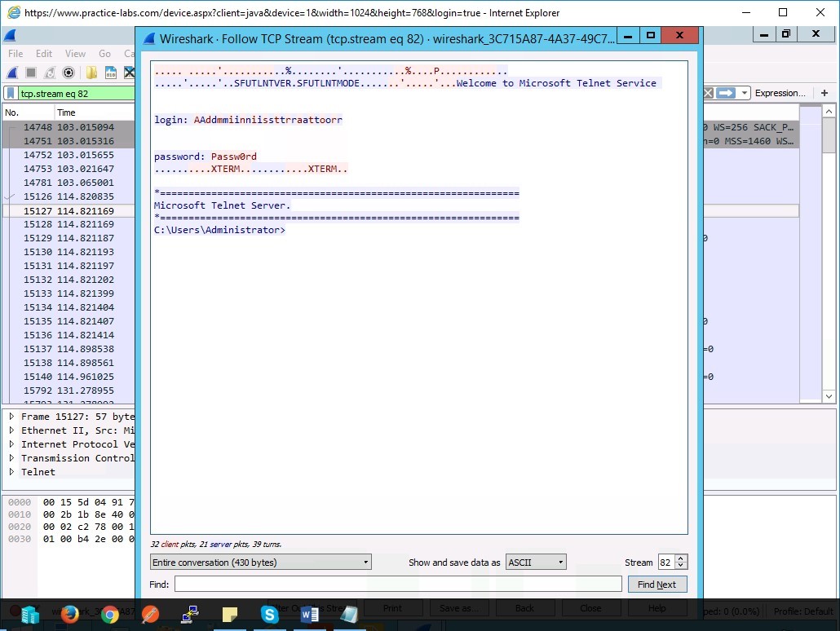This screenshot has width=840, height=631.
Task: Click the tcp.stream eq 82 filter field
Action: (76, 93)
